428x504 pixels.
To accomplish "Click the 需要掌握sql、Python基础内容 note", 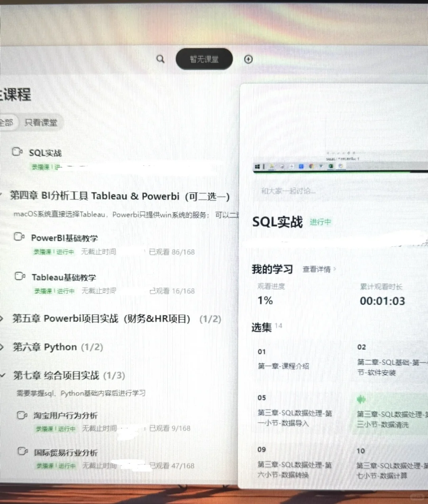I will 81,393.
